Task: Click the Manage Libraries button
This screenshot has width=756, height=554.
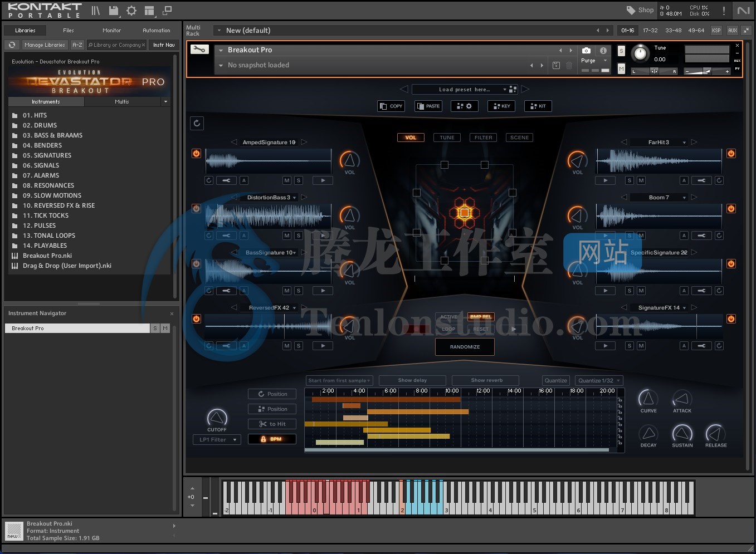Action: [x=45, y=45]
